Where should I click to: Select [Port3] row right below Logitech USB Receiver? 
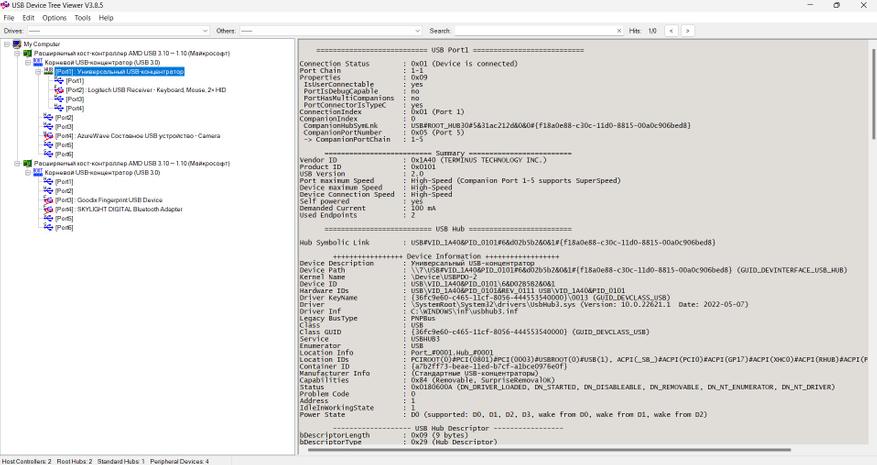pyautogui.click(x=75, y=99)
